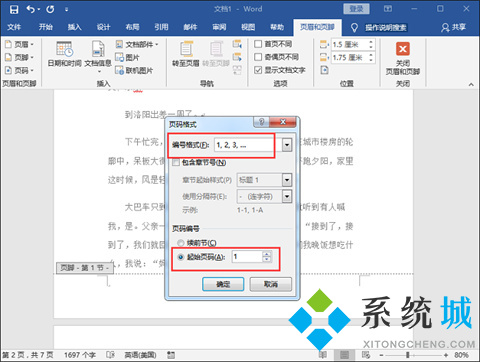Click the 英语(美国) language indicator

click(140, 355)
